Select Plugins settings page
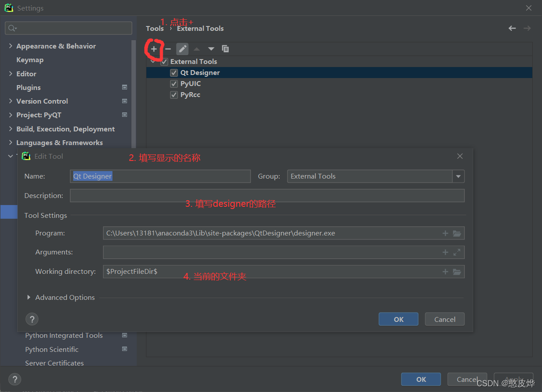This screenshot has width=542, height=392. pos(29,87)
